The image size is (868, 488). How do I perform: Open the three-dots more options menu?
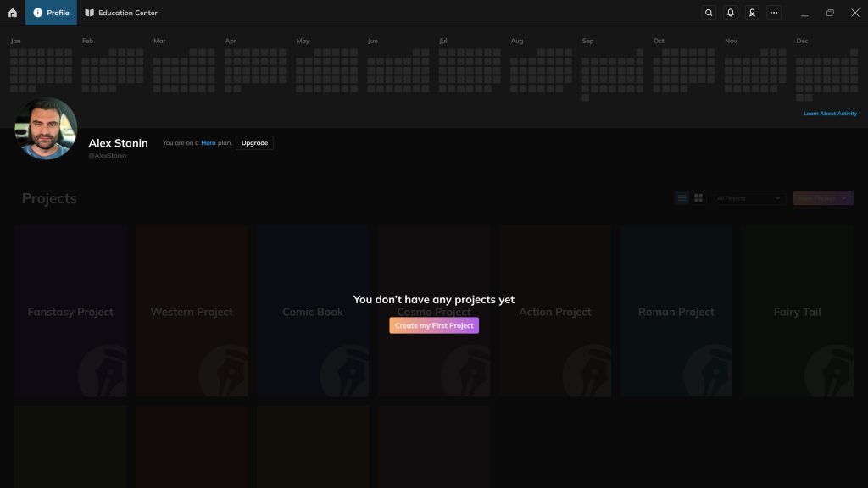[773, 13]
